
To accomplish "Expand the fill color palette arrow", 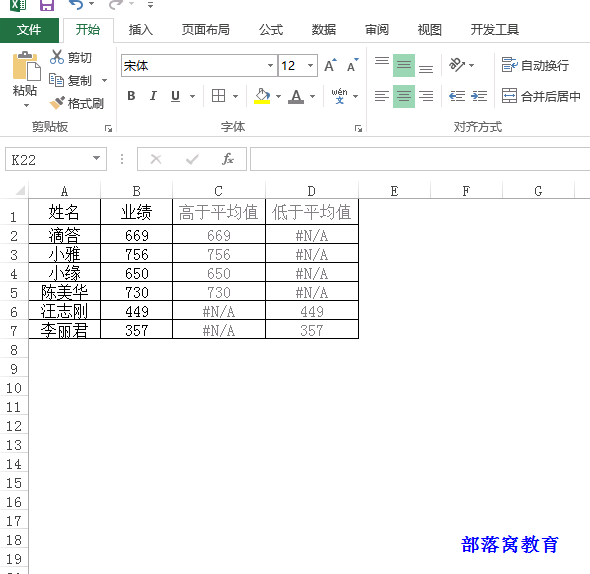I will click(x=278, y=97).
